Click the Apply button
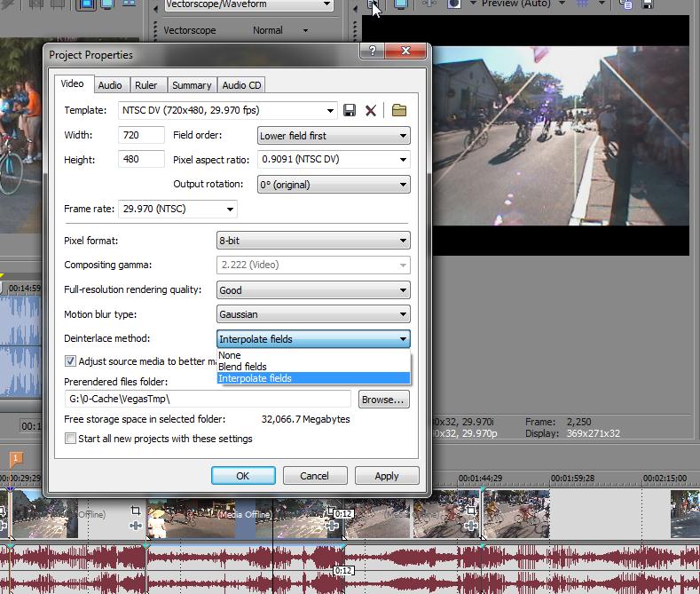Viewport: 700px width, 594px height. point(387,476)
